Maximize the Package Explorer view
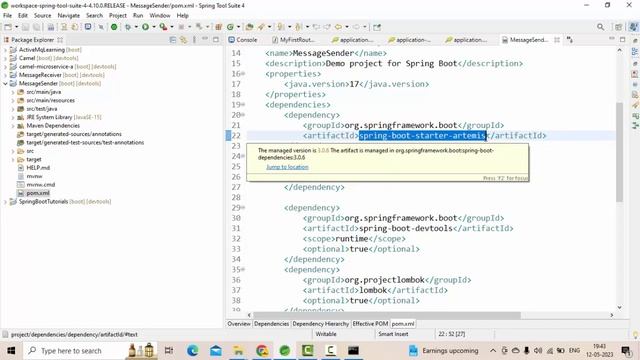This screenshot has width=640, height=360. [x=216, y=40]
